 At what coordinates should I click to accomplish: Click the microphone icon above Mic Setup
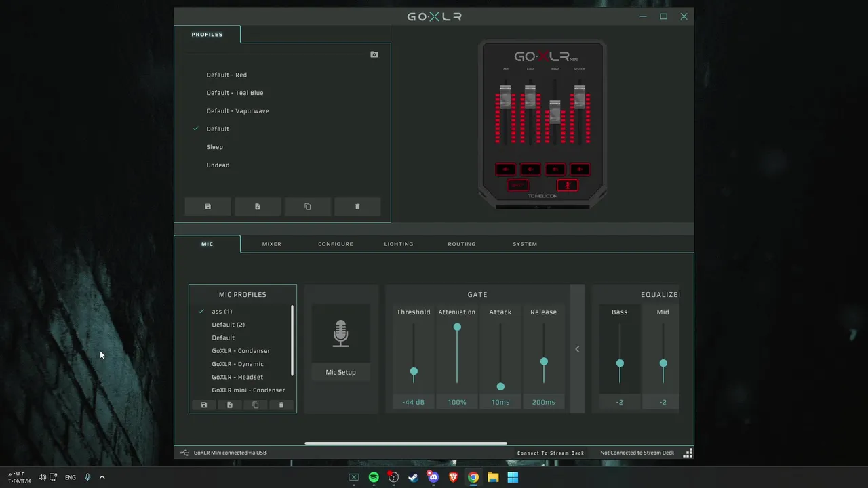(341, 334)
